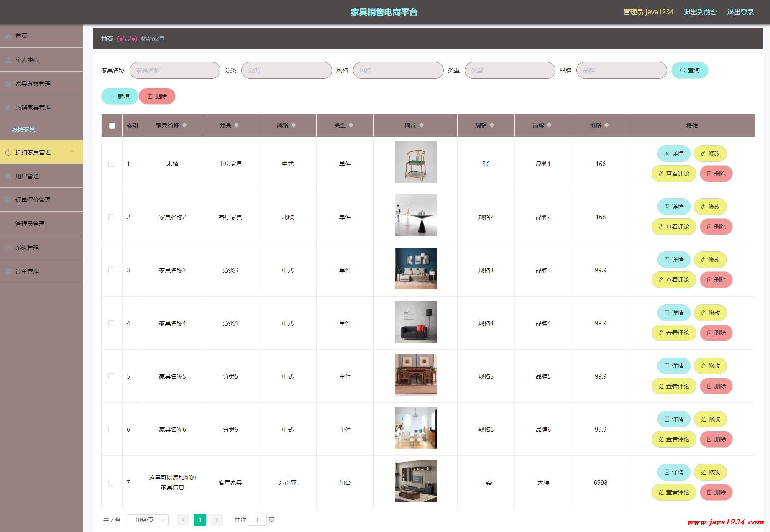Image resolution: width=770 pixels, height=532 pixels.
Task: Expand the 管理员管理 sidebar menu
Action: 41,224
